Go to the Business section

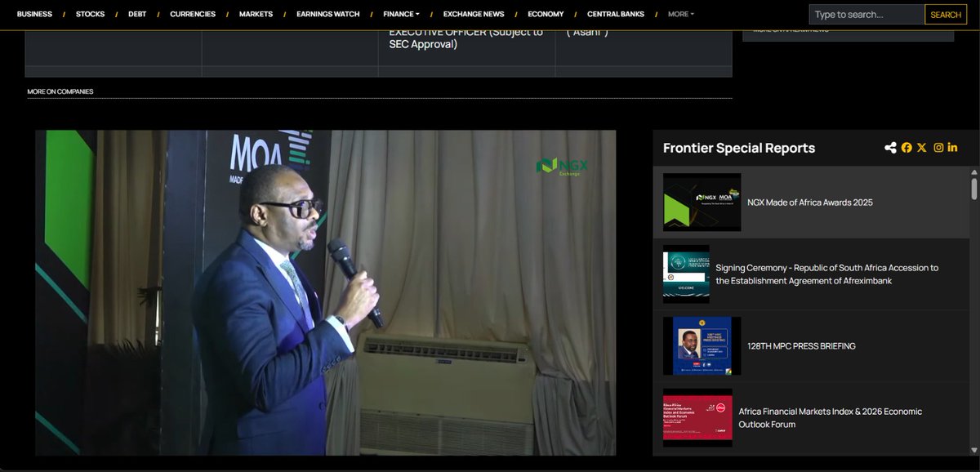point(34,14)
